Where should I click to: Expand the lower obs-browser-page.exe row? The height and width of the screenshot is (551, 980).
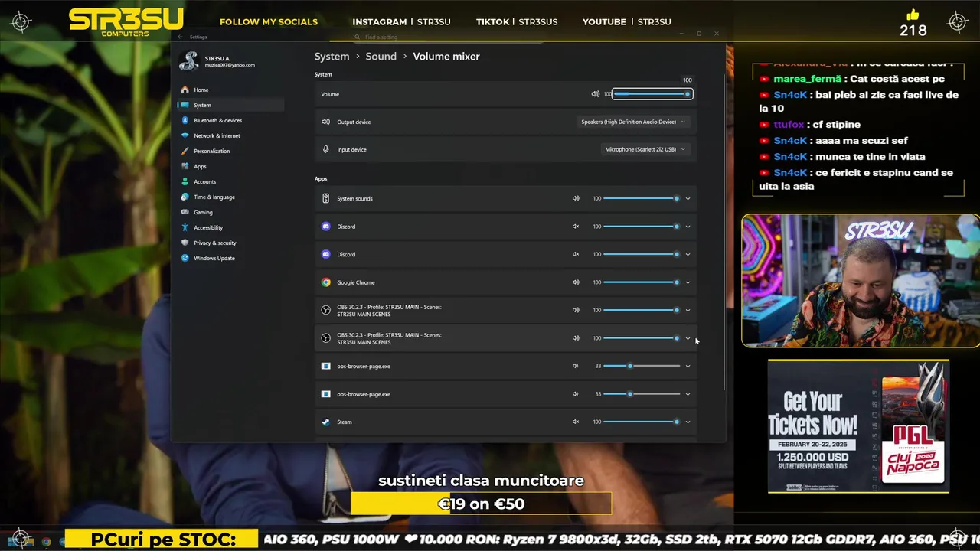coord(688,394)
